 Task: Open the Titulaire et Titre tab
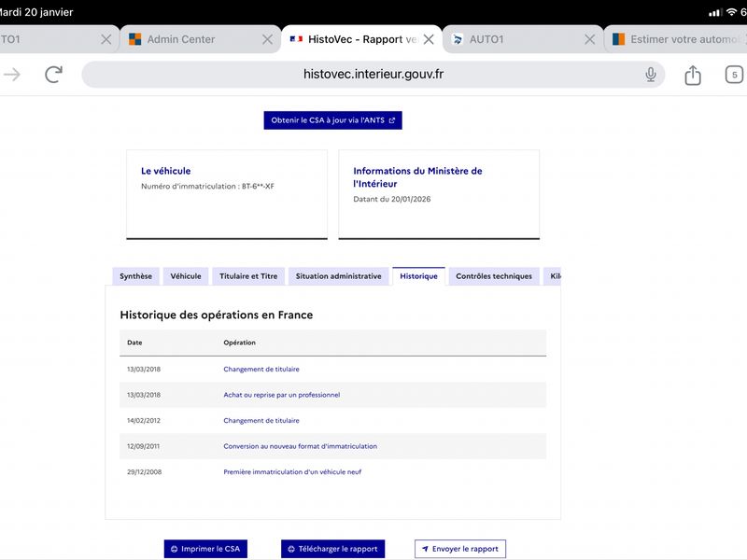tap(248, 276)
